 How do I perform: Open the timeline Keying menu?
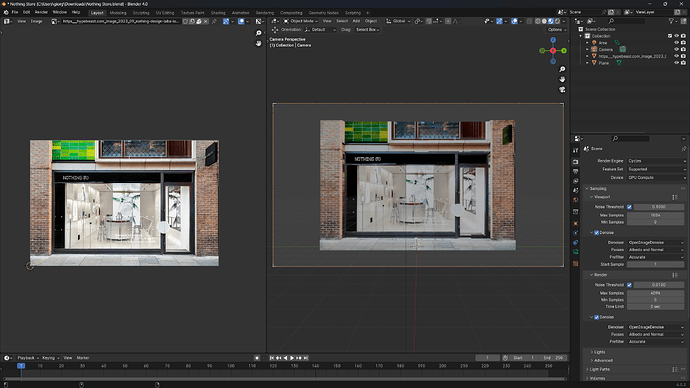50,358
